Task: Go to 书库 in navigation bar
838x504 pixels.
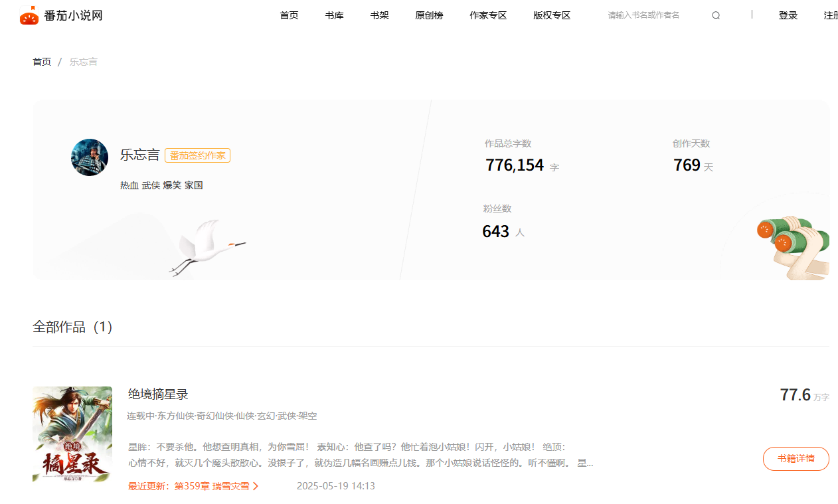Action: (334, 15)
